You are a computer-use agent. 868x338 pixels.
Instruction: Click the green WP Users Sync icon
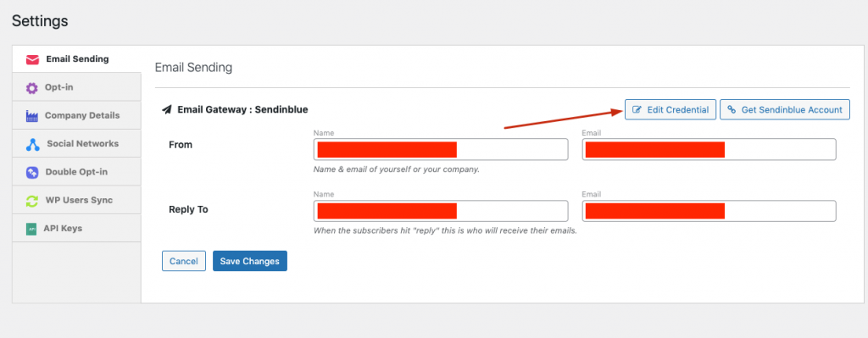32,201
